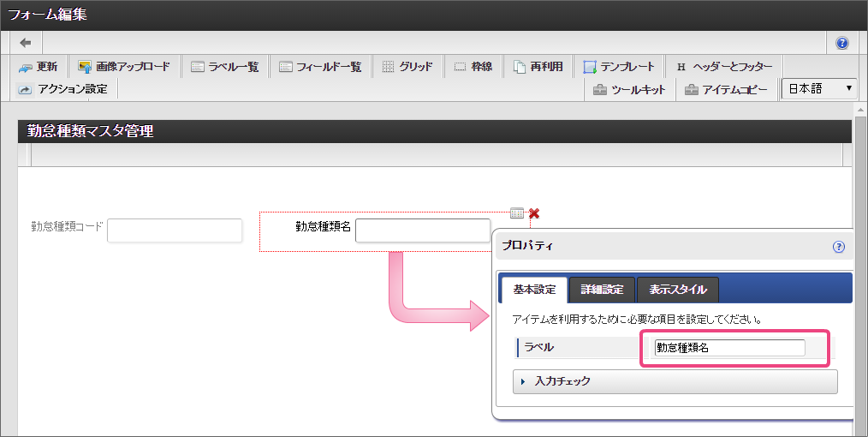Viewport: 868px width, 437px height.
Task: Open help in the プロパティ panel
Action: click(x=839, y=247)
